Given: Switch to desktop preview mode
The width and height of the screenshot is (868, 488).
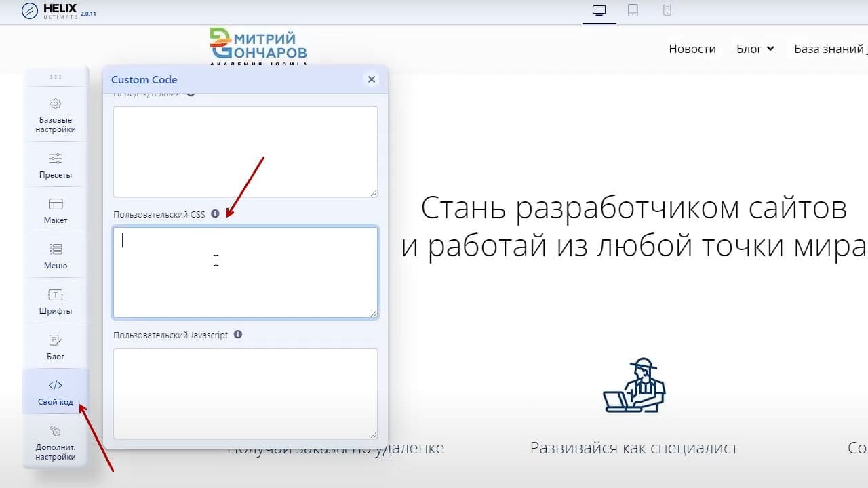Looking at the screenshot, I should click(x=598, y=10).
